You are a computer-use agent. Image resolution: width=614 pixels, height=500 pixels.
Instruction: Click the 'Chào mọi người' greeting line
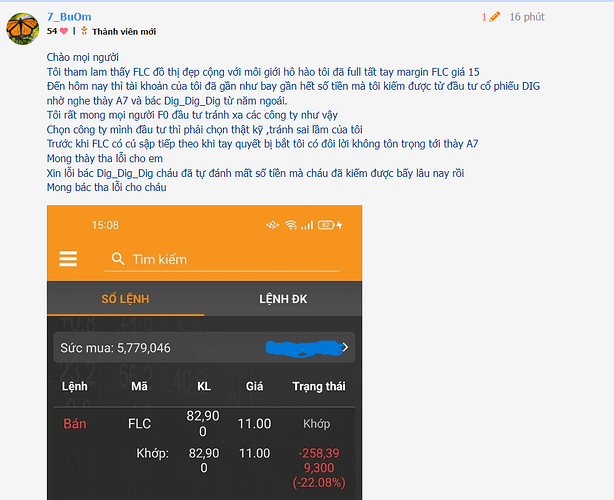pyautogui.click(x=83, y=57)
